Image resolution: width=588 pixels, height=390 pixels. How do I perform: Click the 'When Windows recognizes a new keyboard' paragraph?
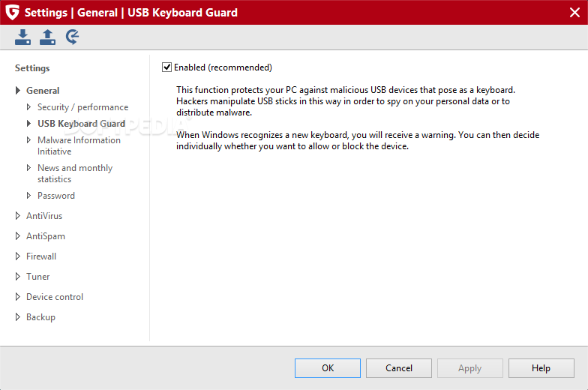point(358,141)
